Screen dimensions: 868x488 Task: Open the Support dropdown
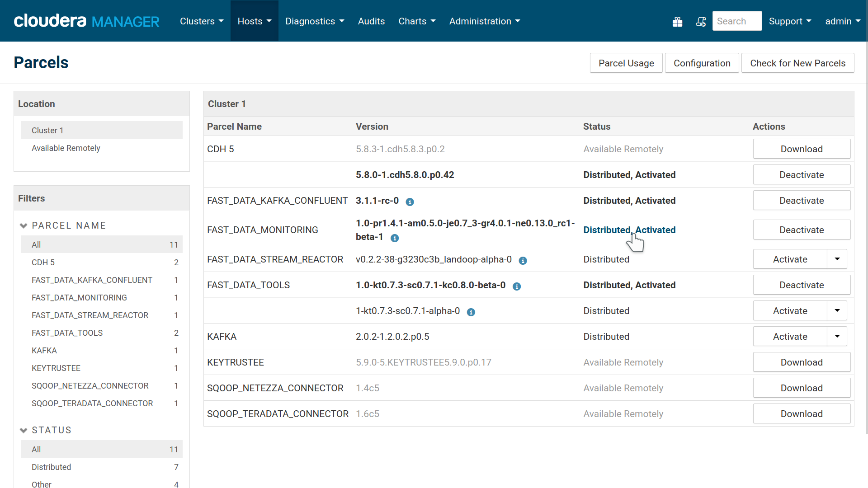coord(790,21)
